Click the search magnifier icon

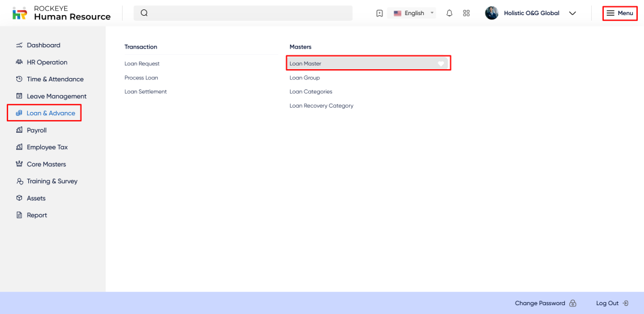pos(144,13)
